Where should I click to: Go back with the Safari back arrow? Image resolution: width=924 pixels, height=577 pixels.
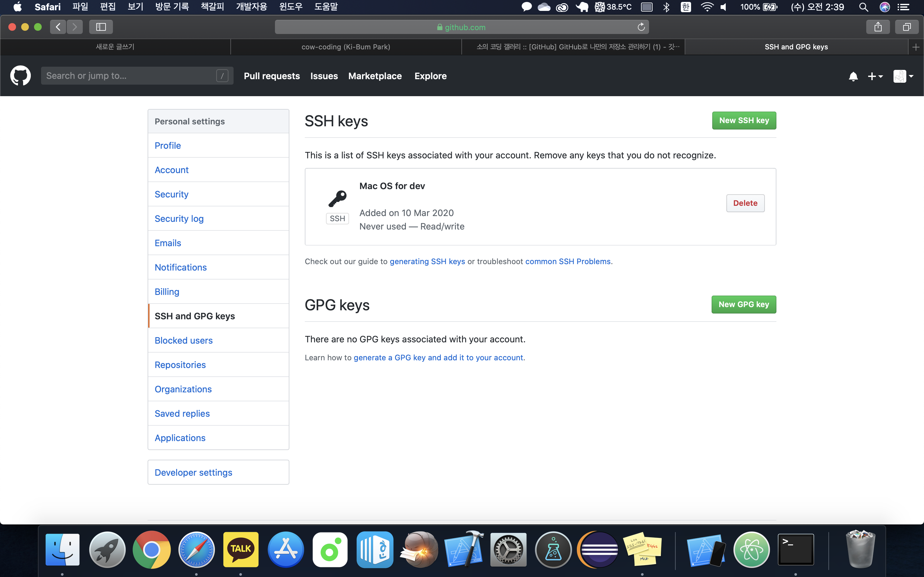pyautogui.click(x=58, y=27)
